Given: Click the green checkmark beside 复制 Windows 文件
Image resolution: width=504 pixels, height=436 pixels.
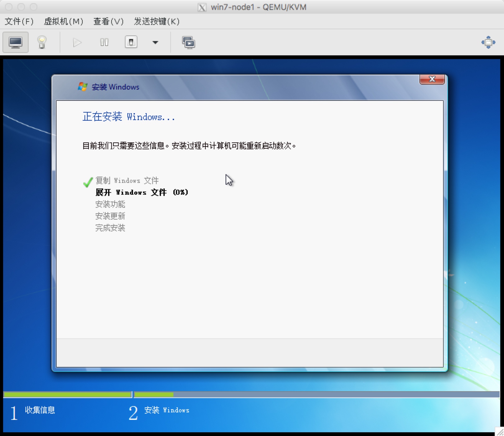Looking at the screenshot, I should (88, 182).
